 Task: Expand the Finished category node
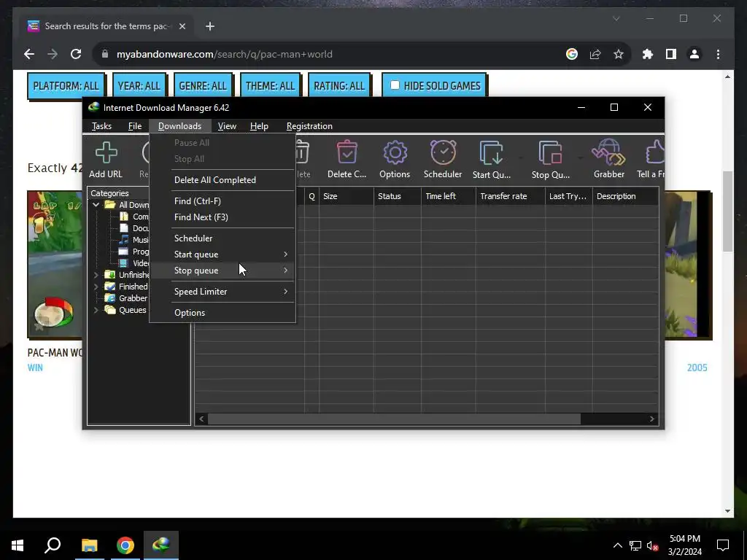[96, 287]
